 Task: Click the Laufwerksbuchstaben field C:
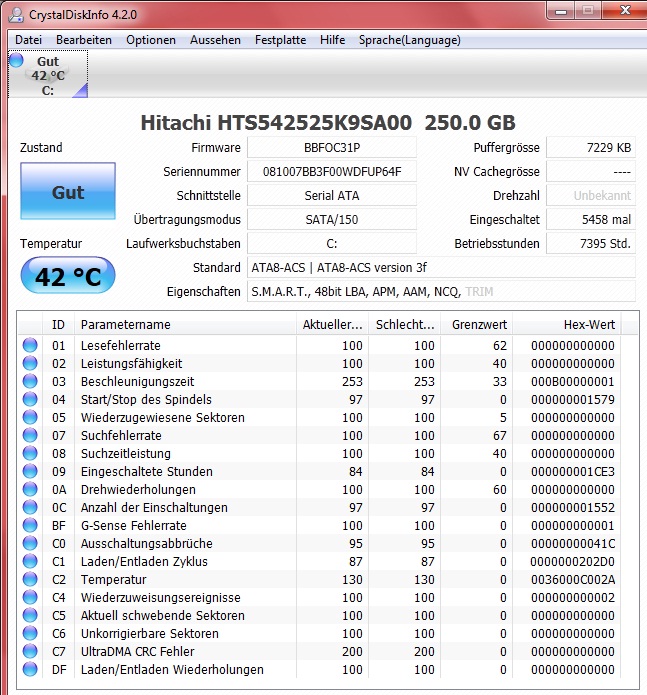click(x=331, y=243)
